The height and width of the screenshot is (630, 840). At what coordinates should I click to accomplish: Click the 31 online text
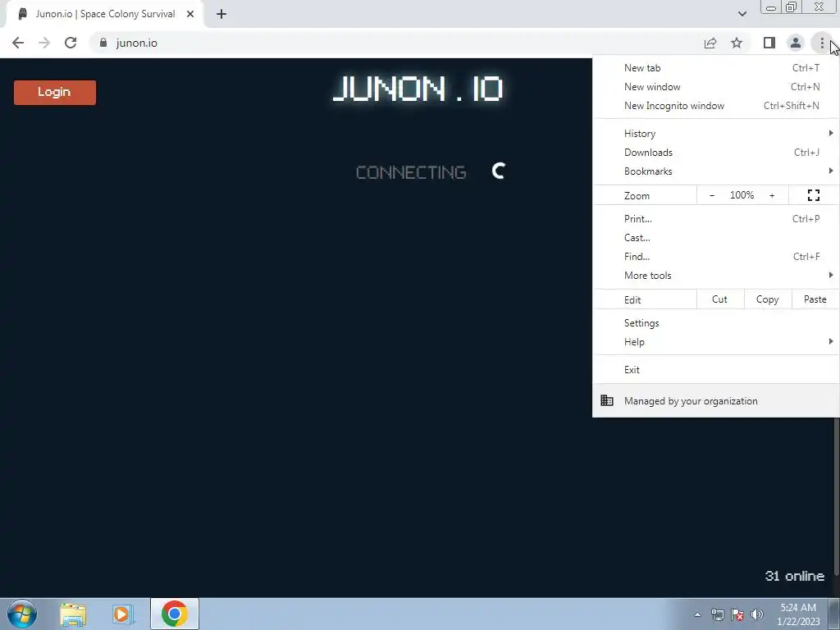pyautogui.click(x=794, y=576)
